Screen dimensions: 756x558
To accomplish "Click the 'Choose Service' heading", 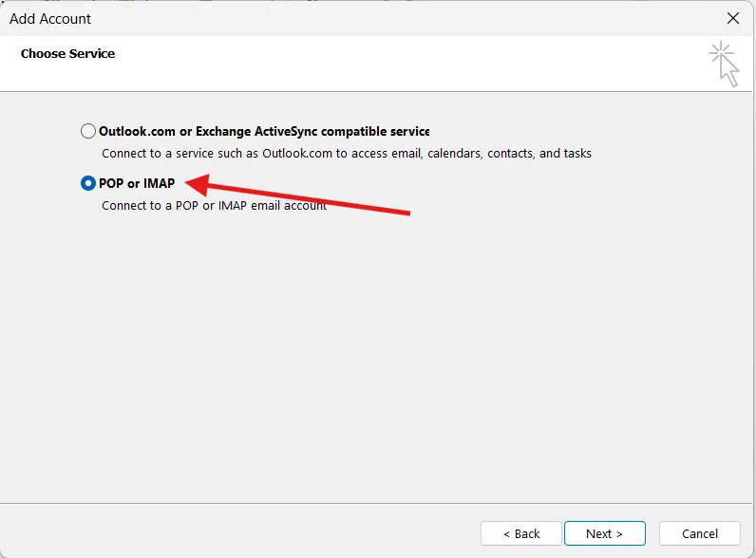I will pos(67,54).
